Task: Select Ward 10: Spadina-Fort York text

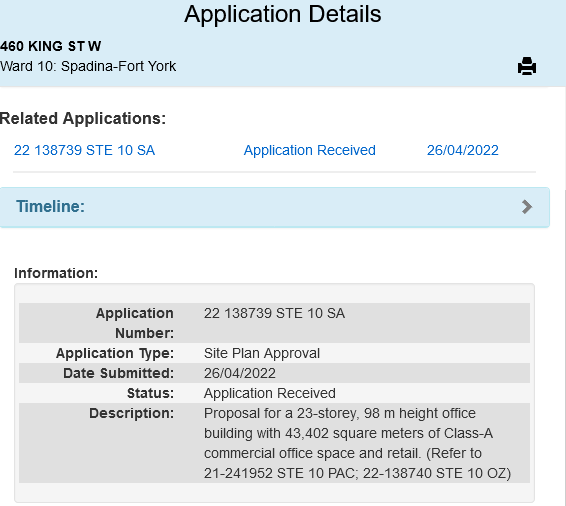Action: click(x=88, y=66)
